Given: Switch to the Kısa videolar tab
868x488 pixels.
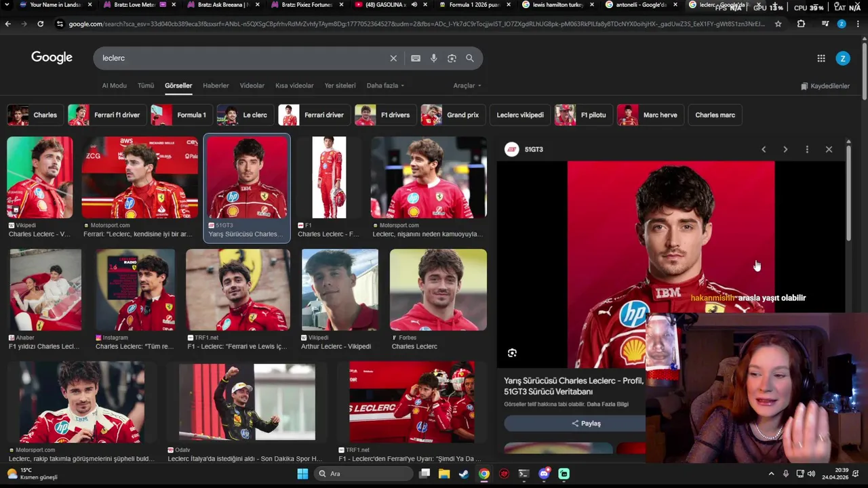Looking at the screenshot, I should pos(294,85).
